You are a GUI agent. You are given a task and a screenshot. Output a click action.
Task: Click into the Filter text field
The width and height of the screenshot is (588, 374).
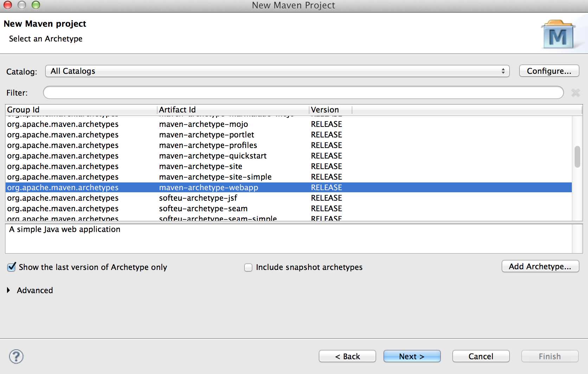[x=303, y=93]
